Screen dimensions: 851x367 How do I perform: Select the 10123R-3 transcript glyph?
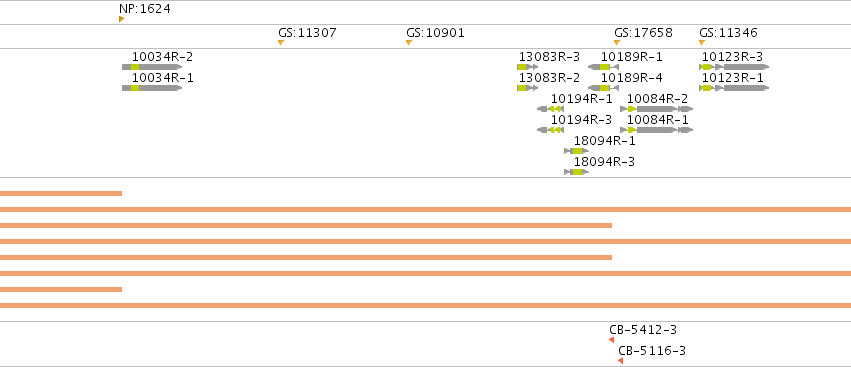click(x=734, y=67)
